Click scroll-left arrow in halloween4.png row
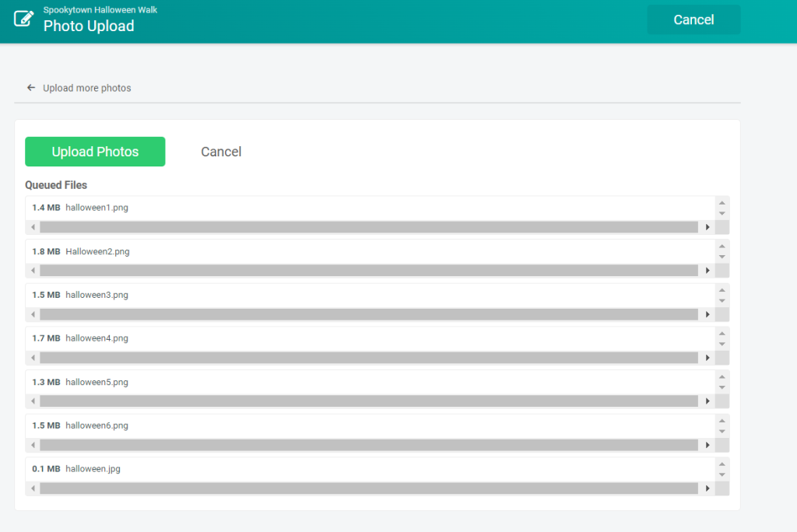This screenshot has width=797, height=532. coord(33,358)
